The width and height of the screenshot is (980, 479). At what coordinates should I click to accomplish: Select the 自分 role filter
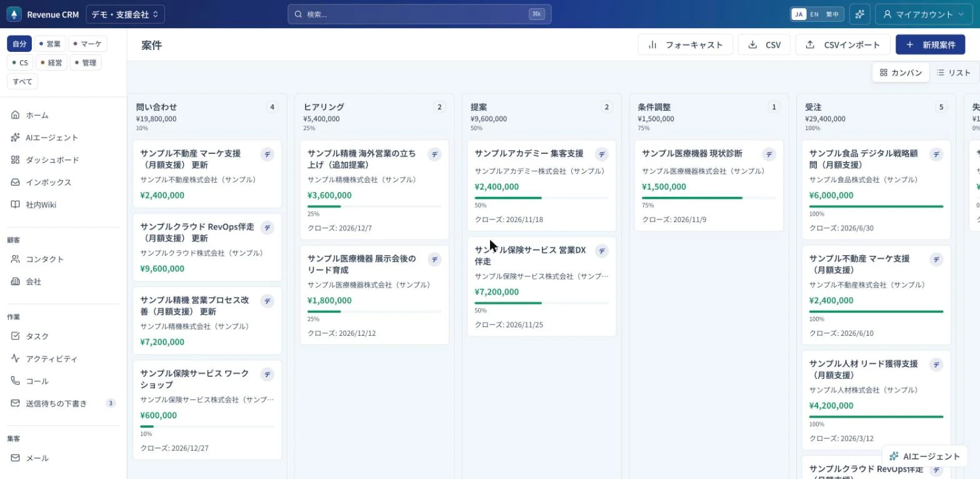19,44
